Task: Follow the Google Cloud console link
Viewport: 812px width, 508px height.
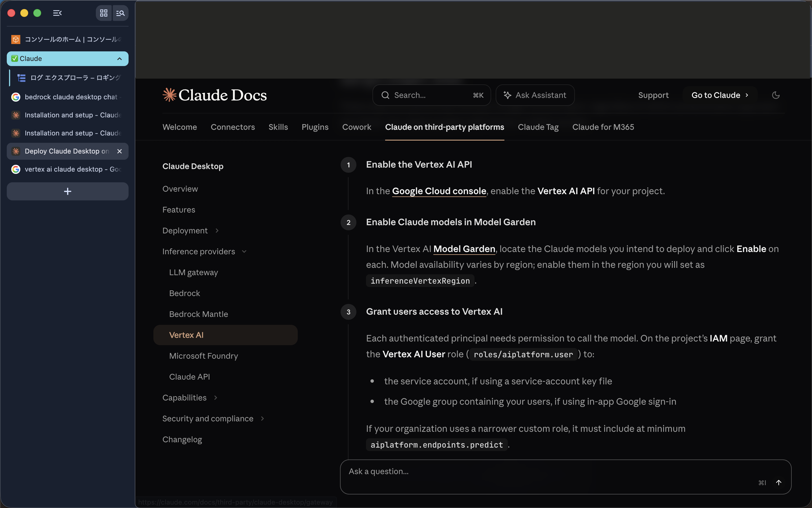Action: point(439,191)
